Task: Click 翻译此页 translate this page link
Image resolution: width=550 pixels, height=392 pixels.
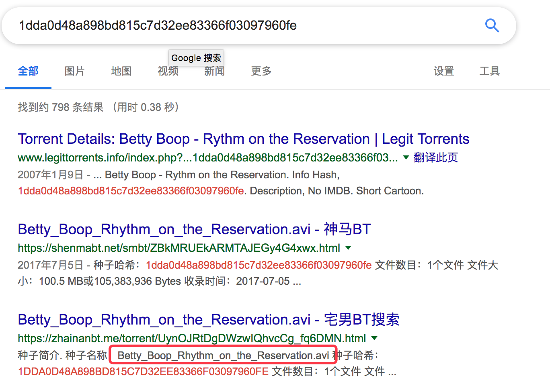Action: (436, 157)
